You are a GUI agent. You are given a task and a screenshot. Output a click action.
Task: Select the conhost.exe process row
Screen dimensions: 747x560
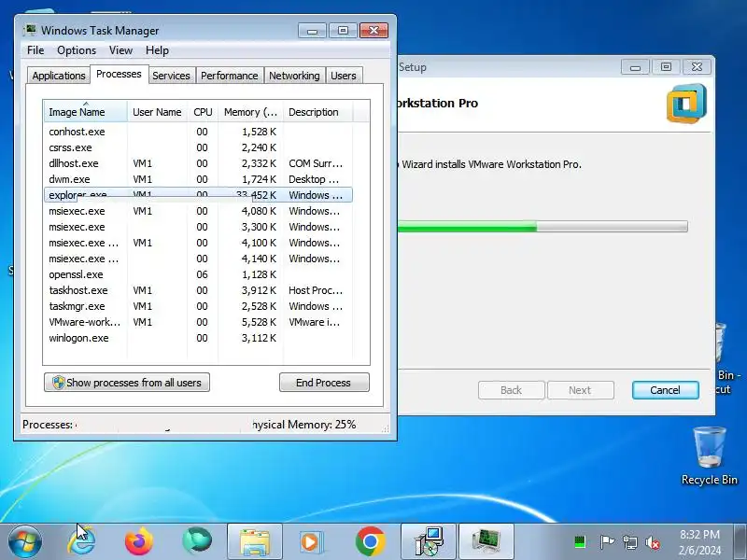pos(199,132)
